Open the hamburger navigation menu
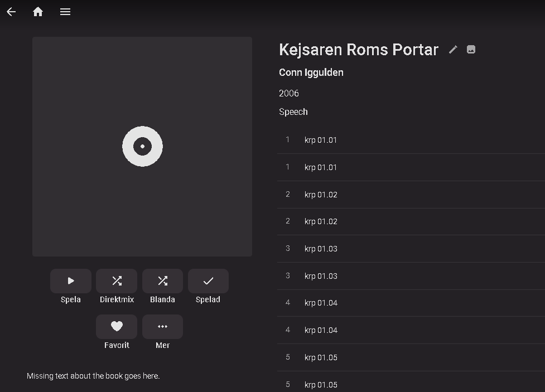Image resolution: width=545 pixels, height=392 pixels. click(x=65, y=12)
